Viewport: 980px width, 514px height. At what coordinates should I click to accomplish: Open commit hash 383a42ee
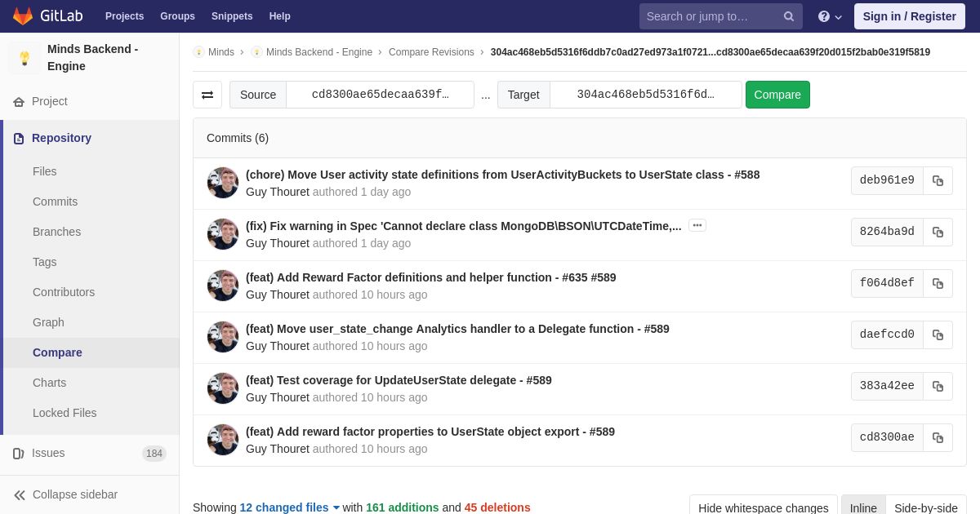(887, 387)
